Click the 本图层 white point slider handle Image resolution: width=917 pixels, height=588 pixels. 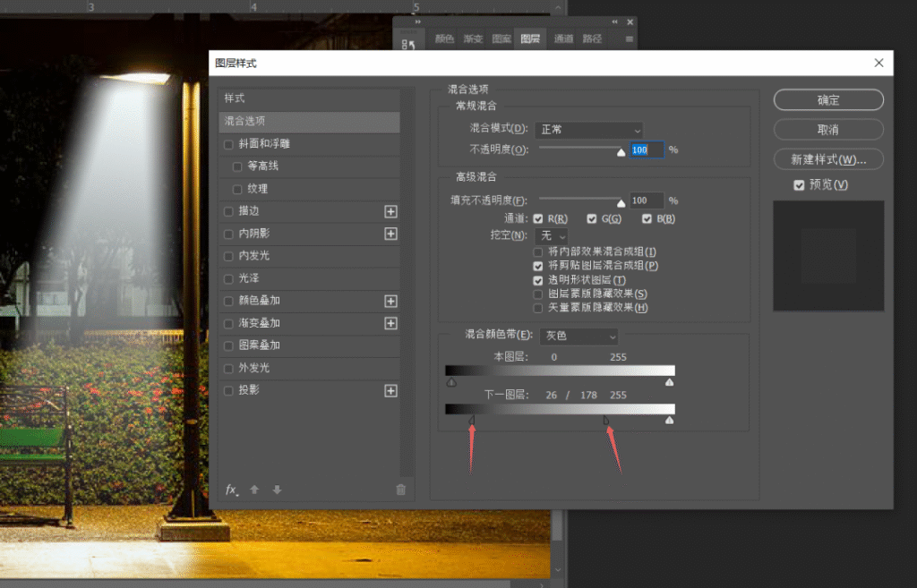pos(670,382)
